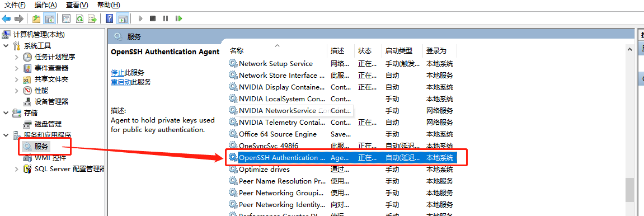This screenshot has width=644, height=216.
Task: Sort by the 状态 column header
Action: click(x=368, y=51)
